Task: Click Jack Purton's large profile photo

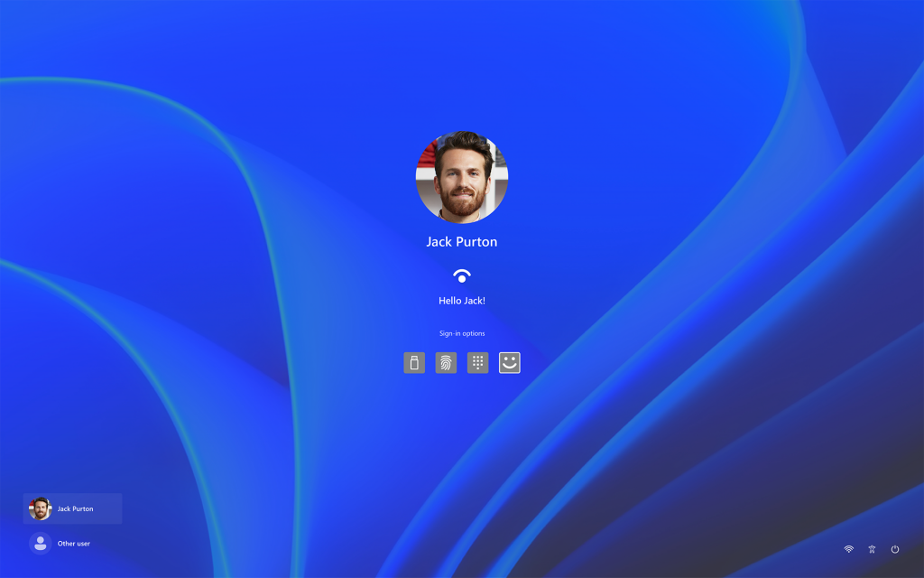Action: tap(462, 175)
